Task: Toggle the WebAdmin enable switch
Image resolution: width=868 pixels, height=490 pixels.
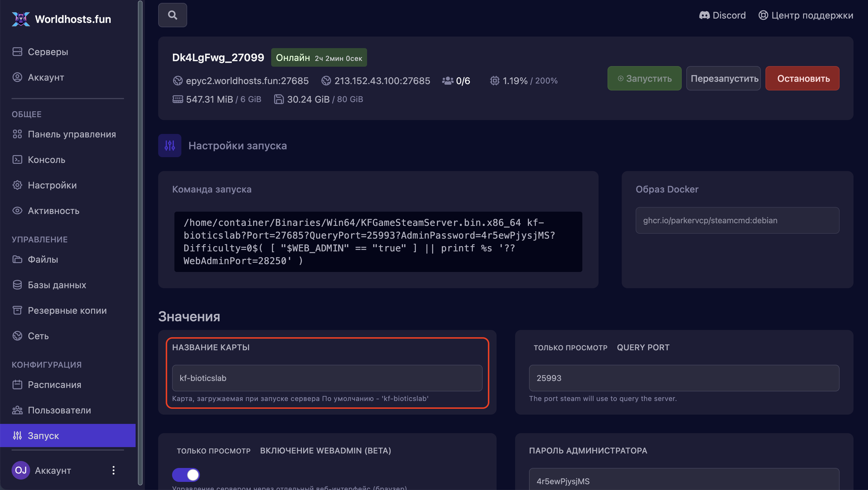Action: 186,474
